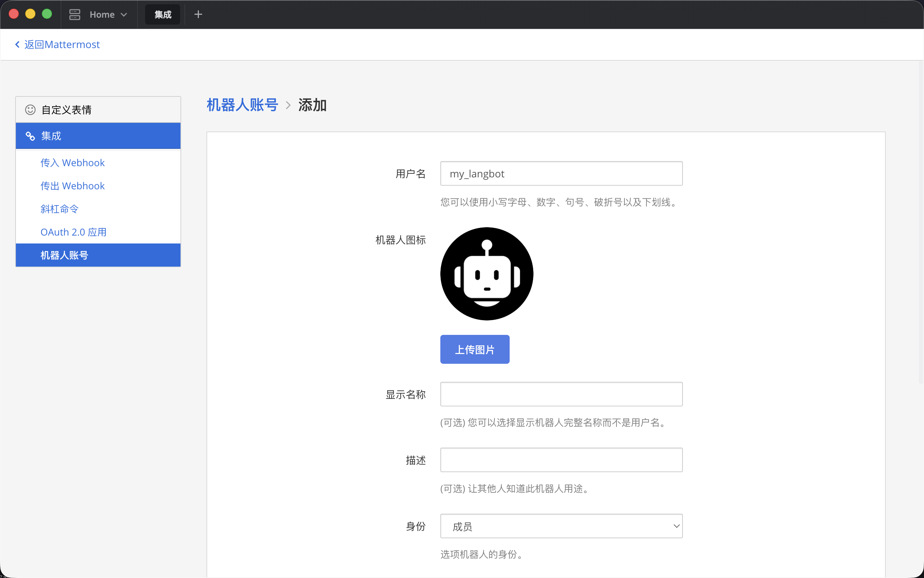Expand the Home server dropdown chevron
The width and height of the screenshot is (924, 578).
pyautogui.click(x=124, y=14)
